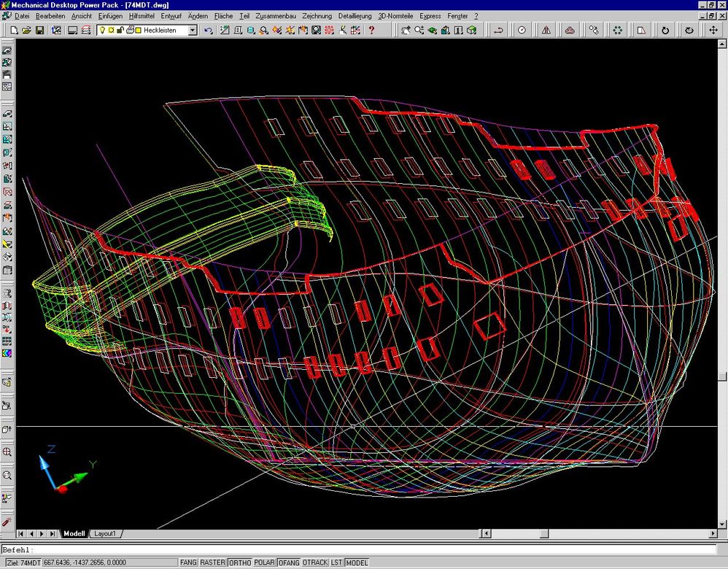The height and width of the screenshot is (569, 728).
Task: Click the vertical scrollbar up arrow
Action: [722, 44]
